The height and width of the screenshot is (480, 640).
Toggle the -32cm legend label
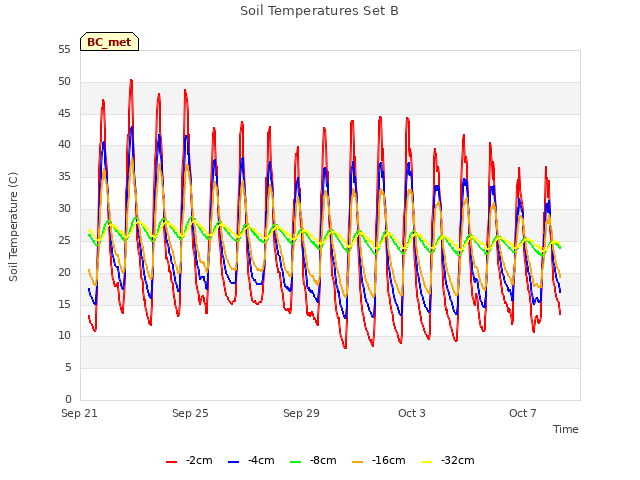(458, 460)
